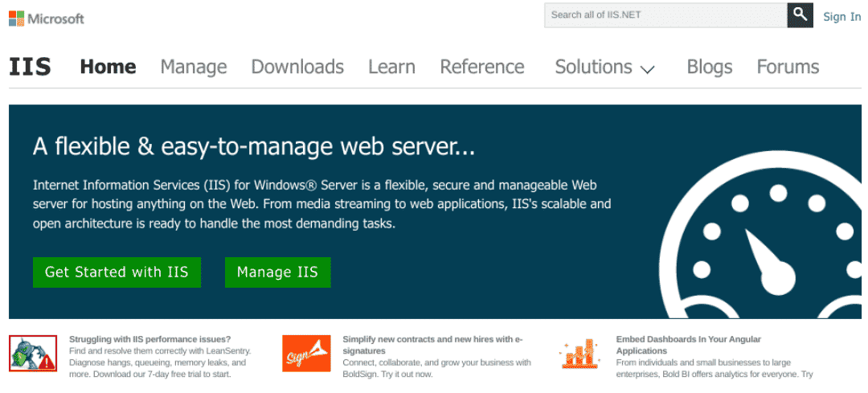The height and width of the screenshot is (393, 868).
Task: Open the Downloads section
Action: click(x=297, y=67)
